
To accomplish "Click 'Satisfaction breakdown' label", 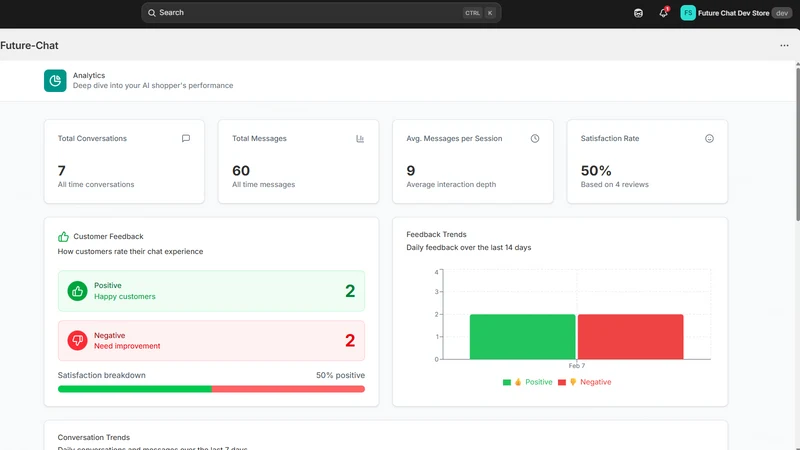I will [x=102, y=375].
